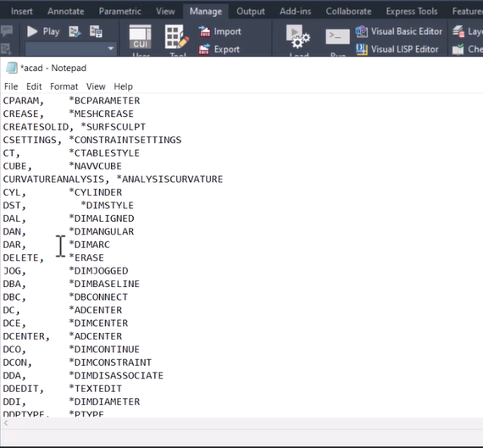
Task: Click the action macro manage icon
Action: pyautogui.click(x=96, y=31)
